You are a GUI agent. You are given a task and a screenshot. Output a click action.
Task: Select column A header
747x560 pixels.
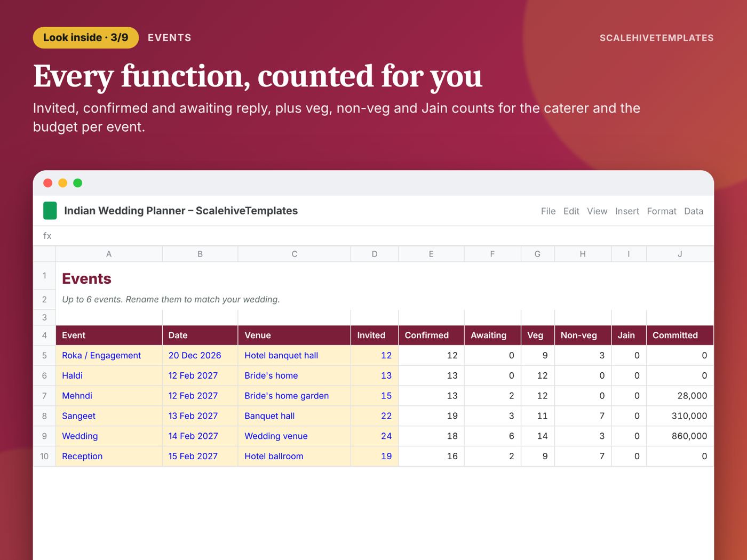point(109,254)
